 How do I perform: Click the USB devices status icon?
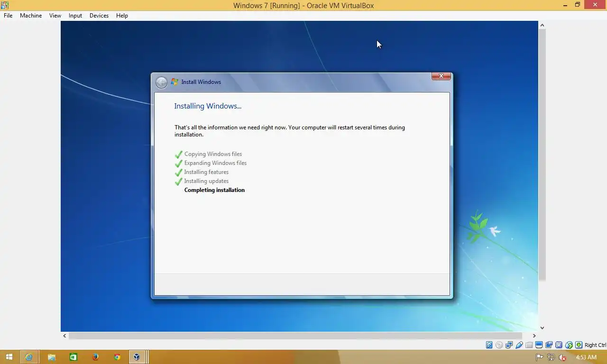click(519, 345)
